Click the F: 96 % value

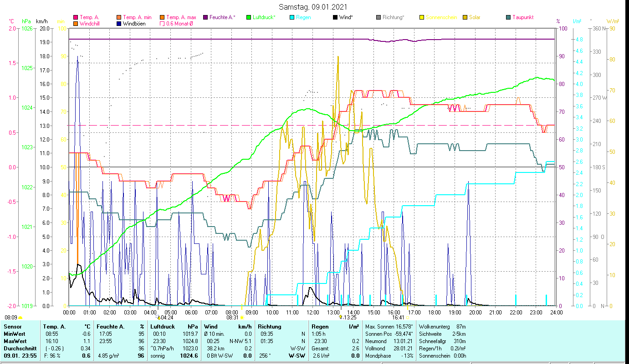pyautogui.click(x=53, y=356)
